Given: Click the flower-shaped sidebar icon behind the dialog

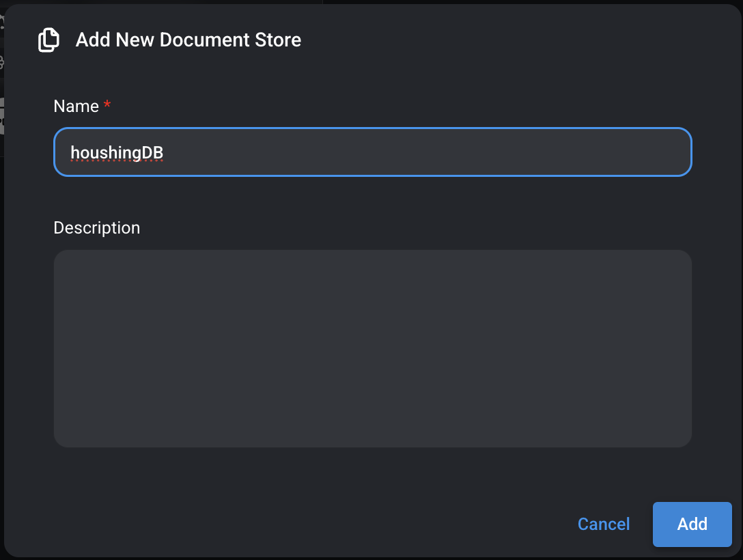Looking at the screenshot, I should pyautogui.click(x=2, y=63).
